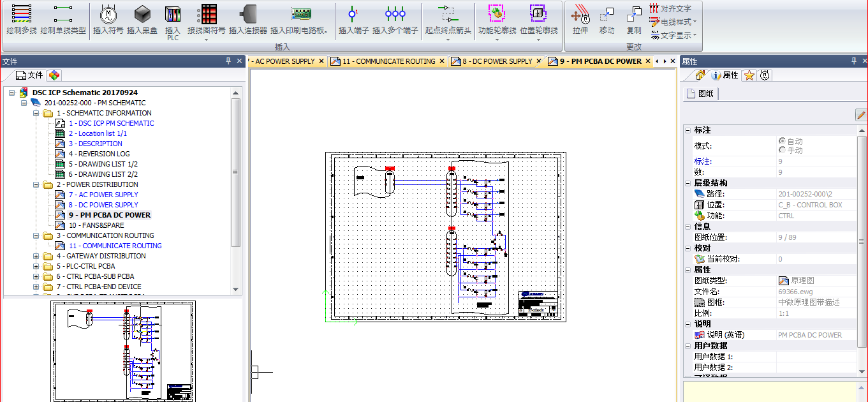Click 插入印刷电路板 insert PCB icon
The image size is (868, 402).
click(x=300, y=19)
